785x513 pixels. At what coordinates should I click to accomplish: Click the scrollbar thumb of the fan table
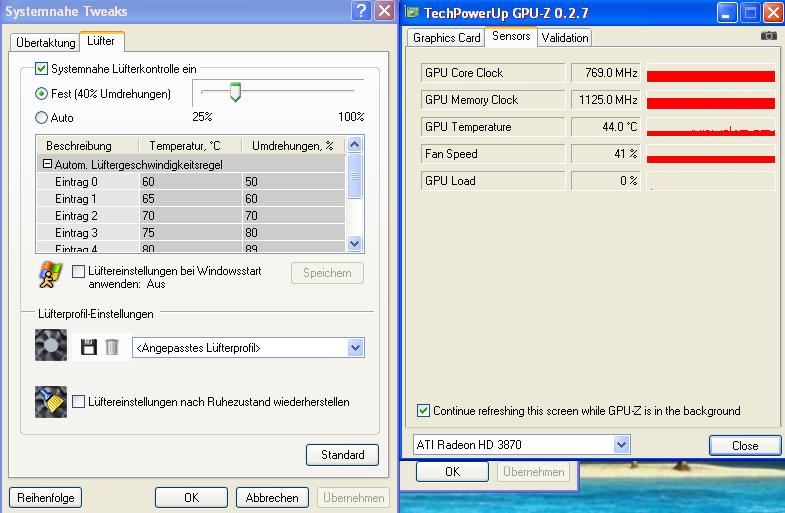tap(354, 176)
